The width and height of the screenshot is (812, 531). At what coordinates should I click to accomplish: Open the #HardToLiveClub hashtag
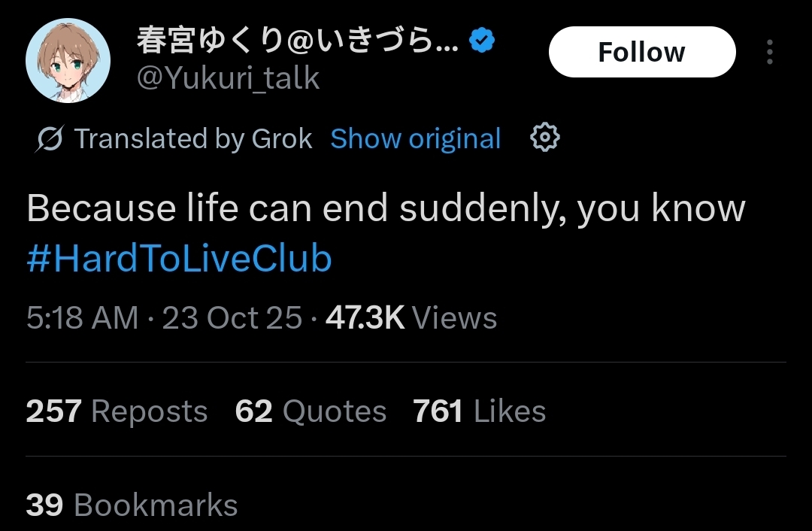pyautogui.click(x=179, y=259)
